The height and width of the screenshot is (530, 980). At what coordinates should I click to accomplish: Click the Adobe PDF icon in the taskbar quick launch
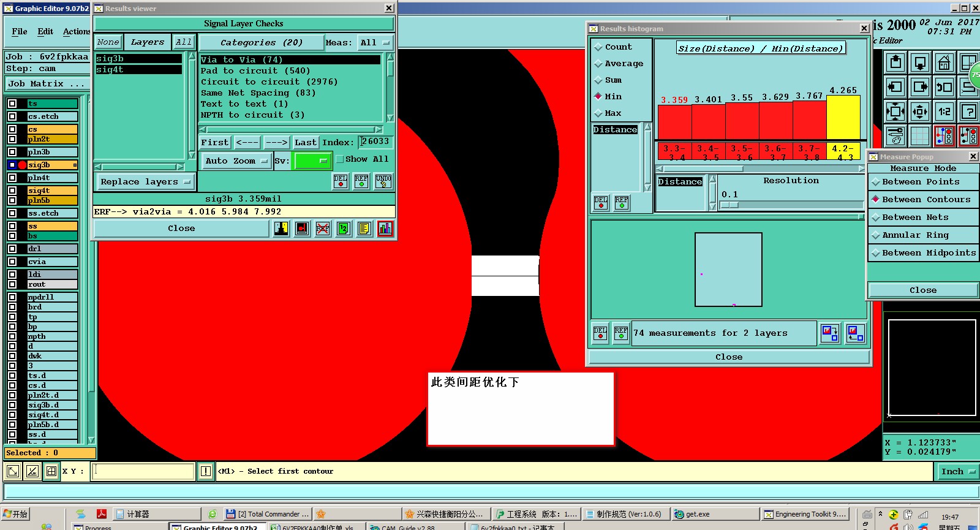pos(102,514)
